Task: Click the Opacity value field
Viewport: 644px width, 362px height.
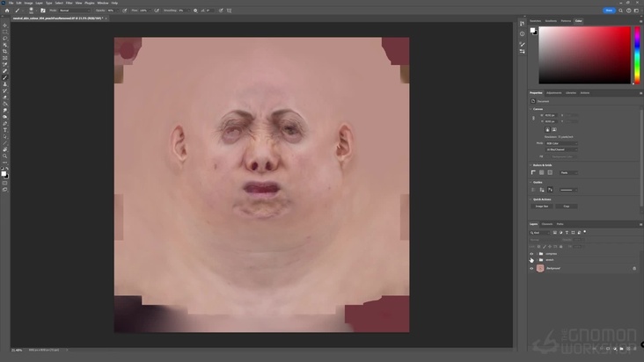Action: [x=112, y=11]
